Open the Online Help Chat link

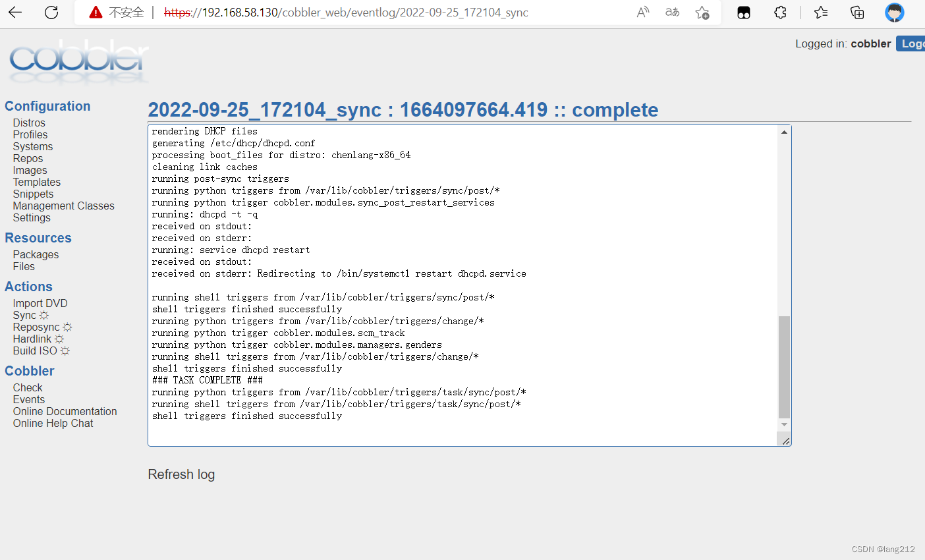click(53, 423)
